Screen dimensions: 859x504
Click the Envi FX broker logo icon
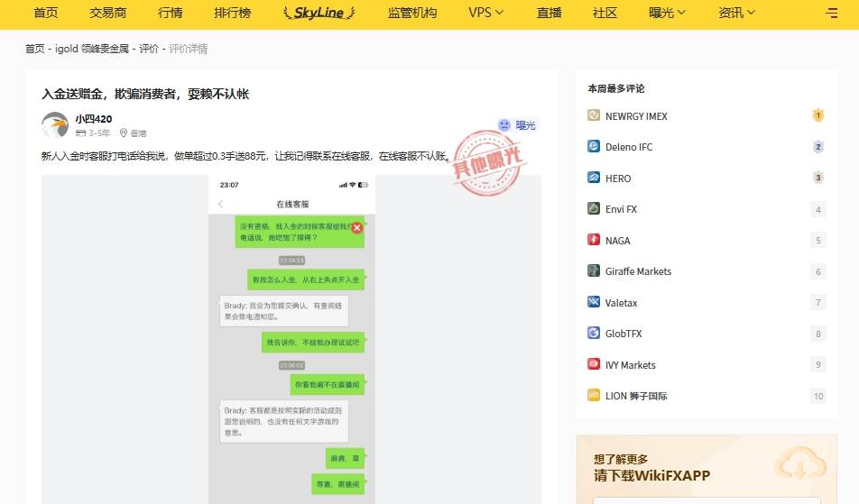click(594, 208)
